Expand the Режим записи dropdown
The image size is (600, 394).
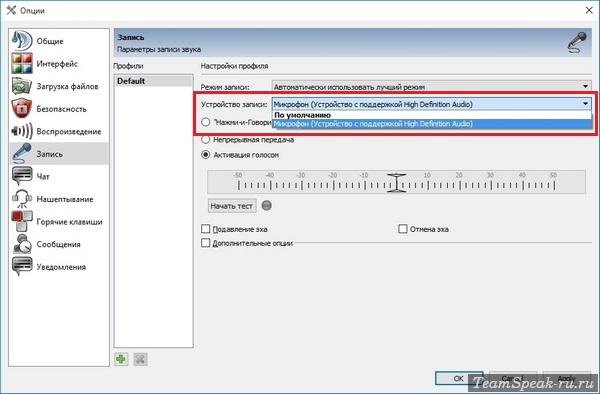[432, 87]
